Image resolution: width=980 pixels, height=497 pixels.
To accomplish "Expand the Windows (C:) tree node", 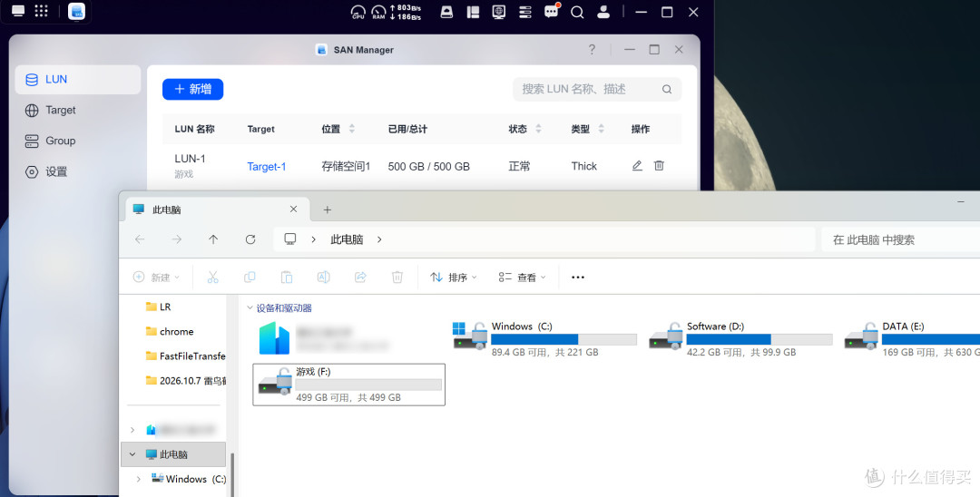I will [x=138, y=480].
